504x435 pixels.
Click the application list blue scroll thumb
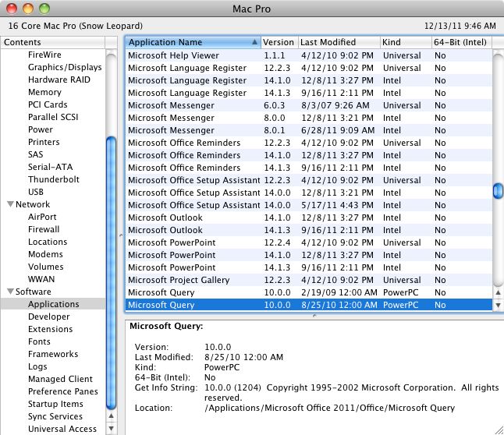click(x=498, y=191)
